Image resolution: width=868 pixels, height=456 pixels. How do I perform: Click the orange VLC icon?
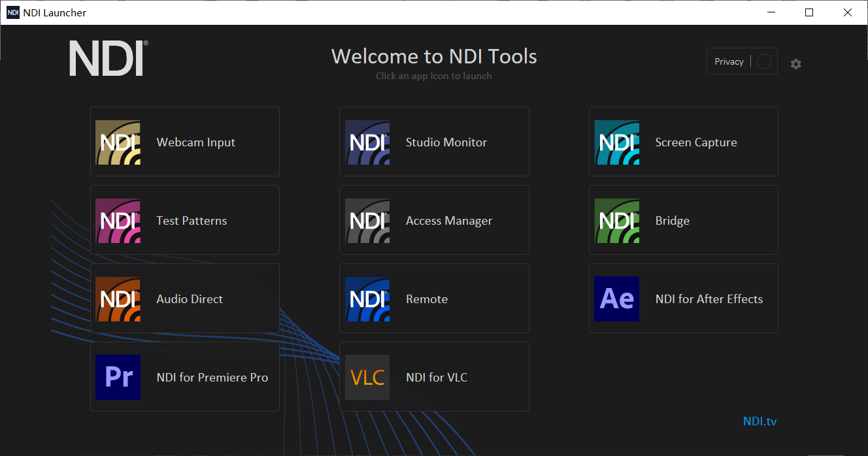coord(367,377)
